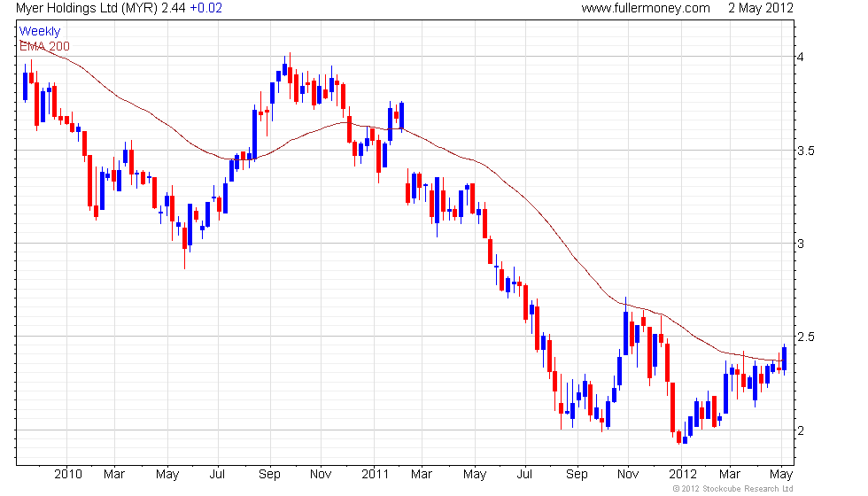Click the first 'Nov' x-axis label after 2010
The image size is (868, 496).
pos(321,475)
